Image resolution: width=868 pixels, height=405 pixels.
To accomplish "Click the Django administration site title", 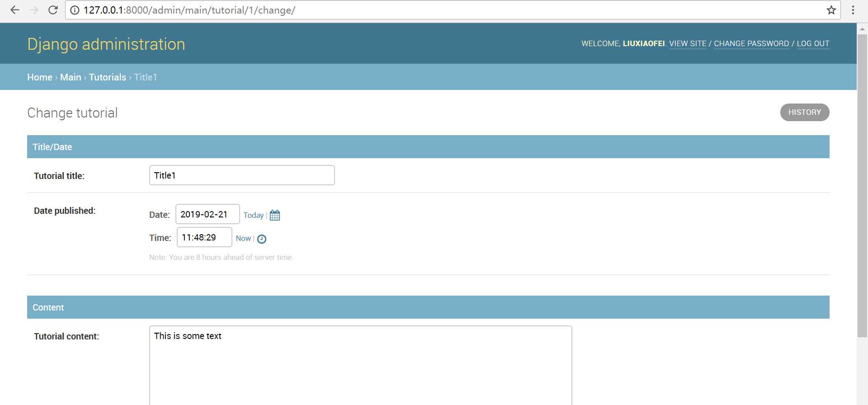I will click(x=106, y=44).
